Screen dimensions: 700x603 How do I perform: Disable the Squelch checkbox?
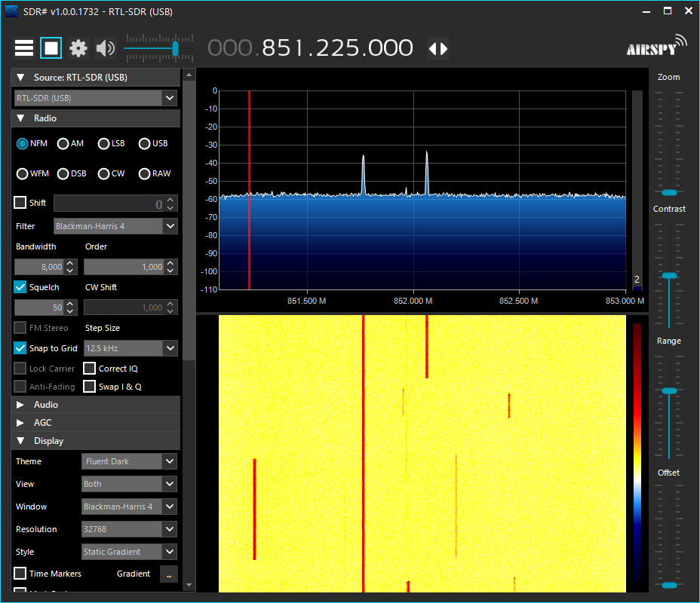coord(20,287)
